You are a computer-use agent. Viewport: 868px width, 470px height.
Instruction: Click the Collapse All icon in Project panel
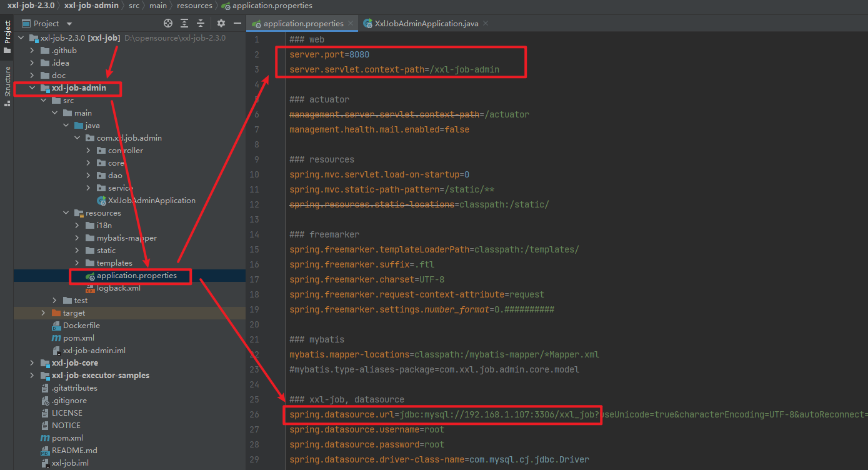(x=201, y=23)
